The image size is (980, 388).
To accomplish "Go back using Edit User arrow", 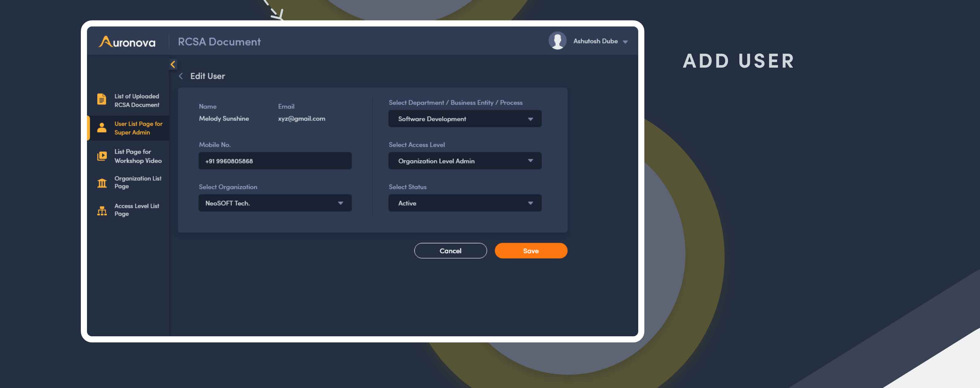I will [x=181, y=76].
